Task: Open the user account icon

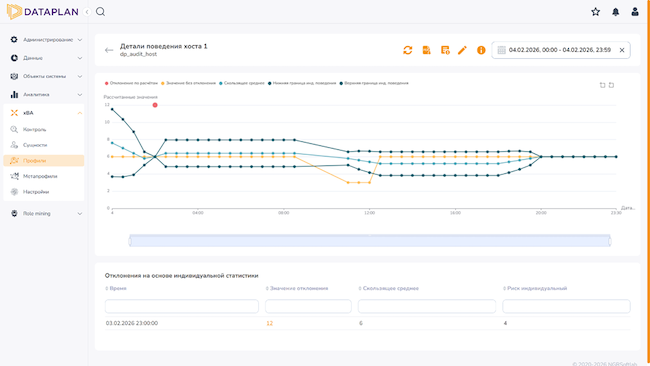Action: tap(635, 12)
